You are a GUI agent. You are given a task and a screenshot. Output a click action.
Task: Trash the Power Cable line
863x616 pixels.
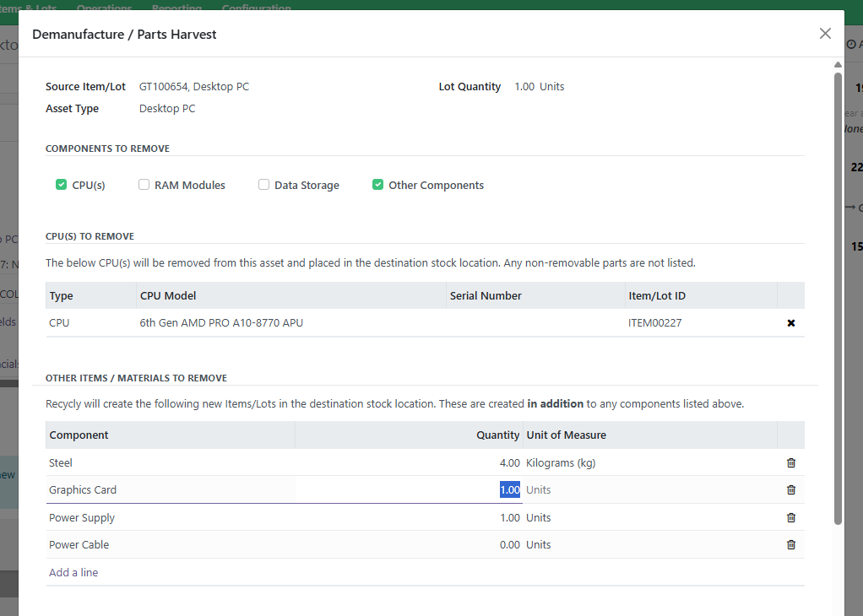click(x=790, y=544)
